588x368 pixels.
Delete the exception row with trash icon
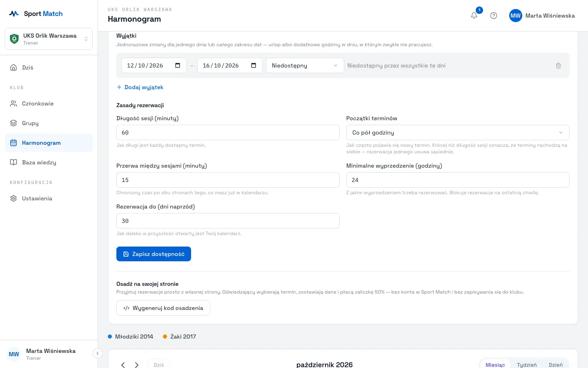tap(558, 65)
